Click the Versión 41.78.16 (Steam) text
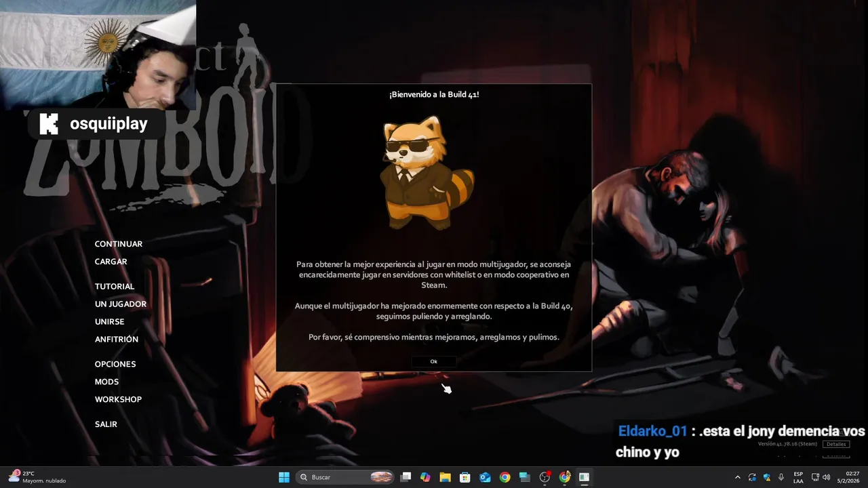 coord(787,444)
